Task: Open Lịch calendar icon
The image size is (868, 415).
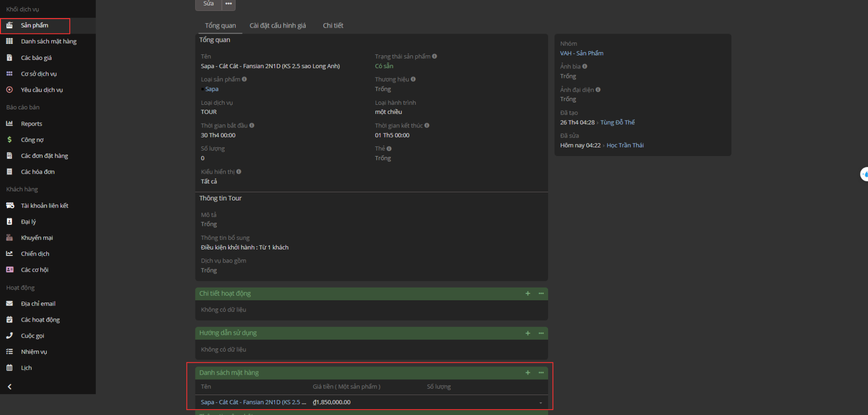Action: [10, 368]
